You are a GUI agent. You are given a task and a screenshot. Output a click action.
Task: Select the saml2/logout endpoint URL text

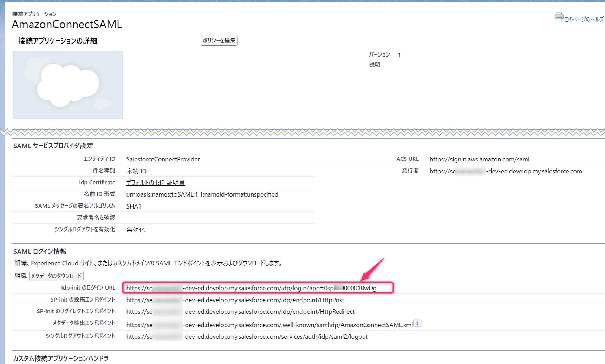(247, 337)
